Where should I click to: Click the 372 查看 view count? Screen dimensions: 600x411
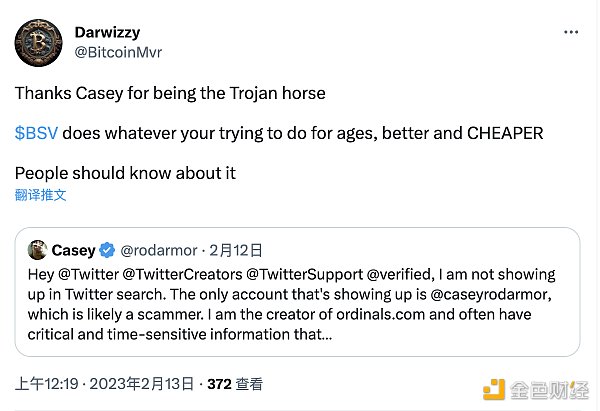tap(234, 384)
